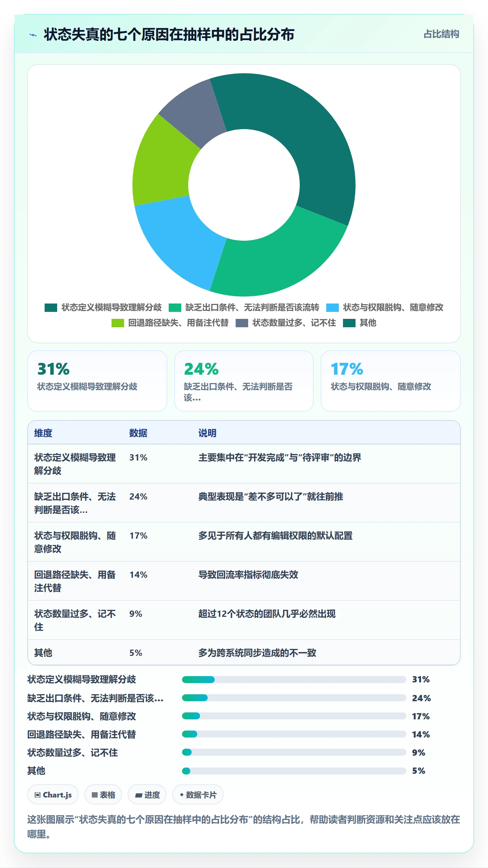Toggle the 状态数量过多、记不住 legend swatch
The height and width of the screenshot is (868, 488).
[x=242, y=323]
